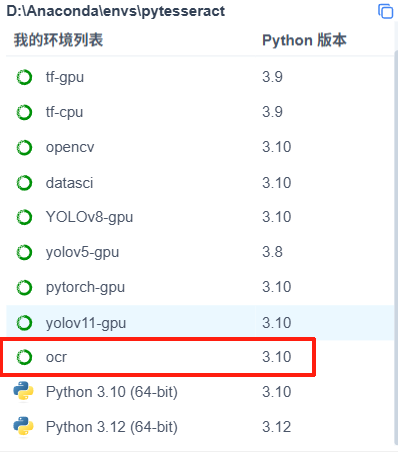Image resolution: width=398 pixels, height=452 pixels.
Task: Click the conda icon beside tf-cpu
Action: [24, 112]
